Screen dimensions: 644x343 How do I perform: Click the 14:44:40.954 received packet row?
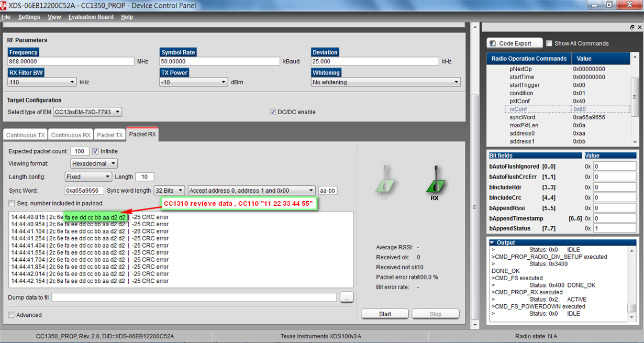tap(90, 224)
